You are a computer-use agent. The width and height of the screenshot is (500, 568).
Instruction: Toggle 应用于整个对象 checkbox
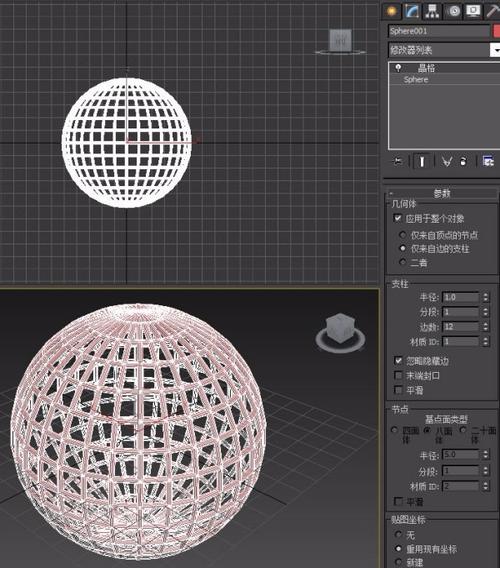tap(397, 218)
